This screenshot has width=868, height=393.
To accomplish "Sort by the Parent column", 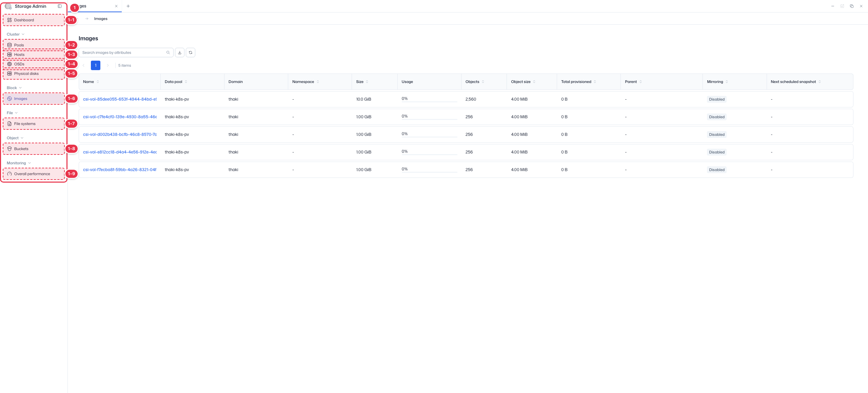I will [x=641, y=82].
